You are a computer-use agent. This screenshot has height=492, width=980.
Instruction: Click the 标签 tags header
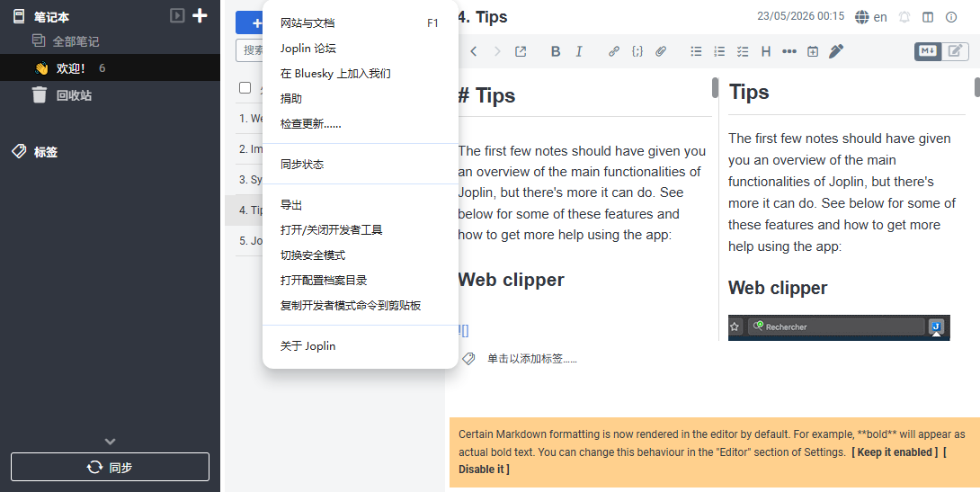coord(46,151)
